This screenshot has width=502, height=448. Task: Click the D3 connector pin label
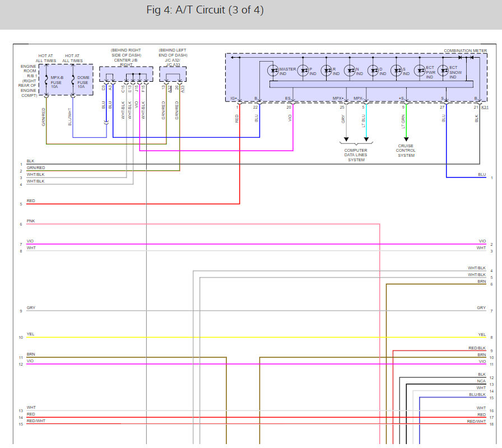click(104, 88)
